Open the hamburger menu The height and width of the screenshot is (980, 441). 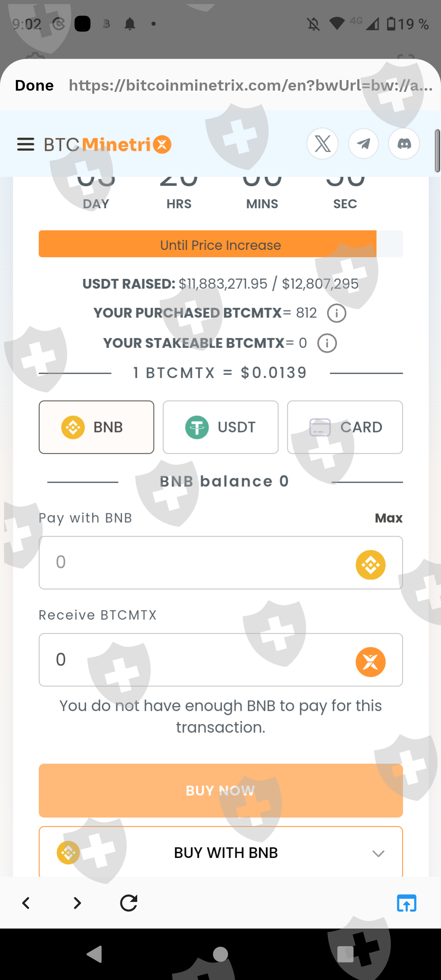[x=25, y=144]
